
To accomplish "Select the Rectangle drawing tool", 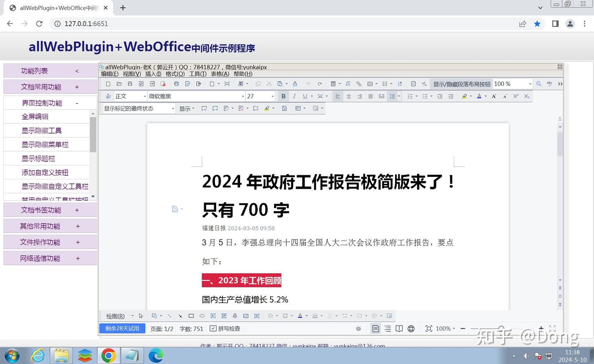I will point(191,315).
